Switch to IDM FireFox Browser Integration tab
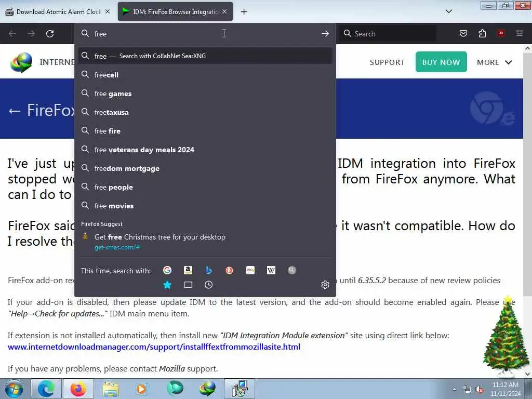This screenshot has height=399, width=532. pyautogui.click(x=175, y=11)
